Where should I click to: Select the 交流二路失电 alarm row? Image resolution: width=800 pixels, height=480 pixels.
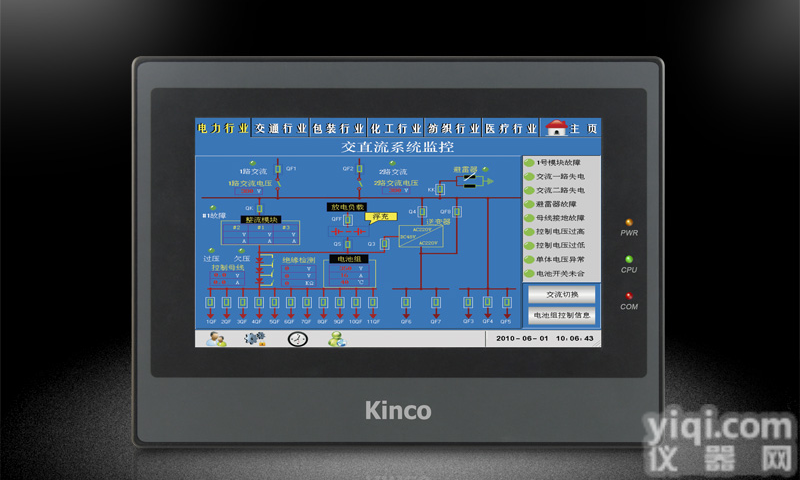[555, 190]
